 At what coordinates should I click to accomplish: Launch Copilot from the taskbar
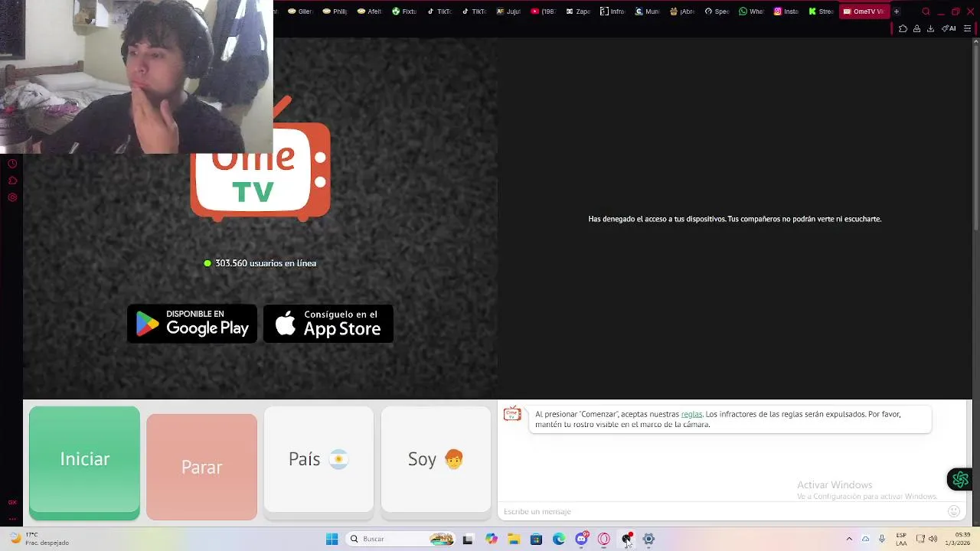492,539
